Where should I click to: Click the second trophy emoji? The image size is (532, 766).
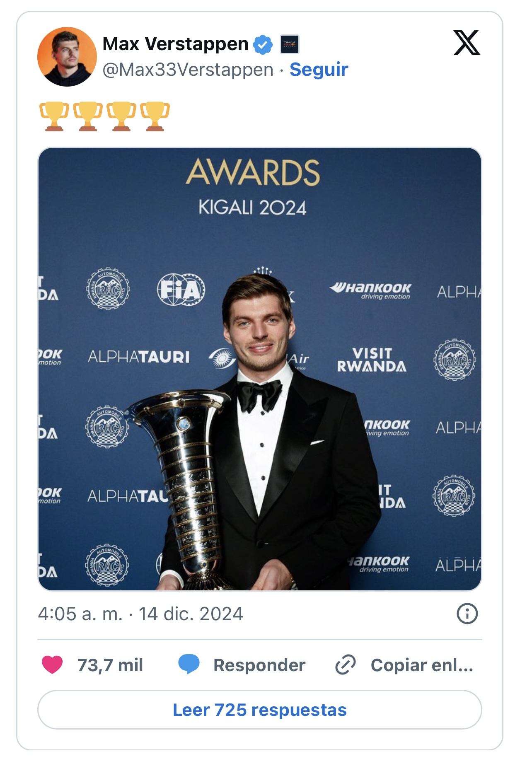coord(88,116)
